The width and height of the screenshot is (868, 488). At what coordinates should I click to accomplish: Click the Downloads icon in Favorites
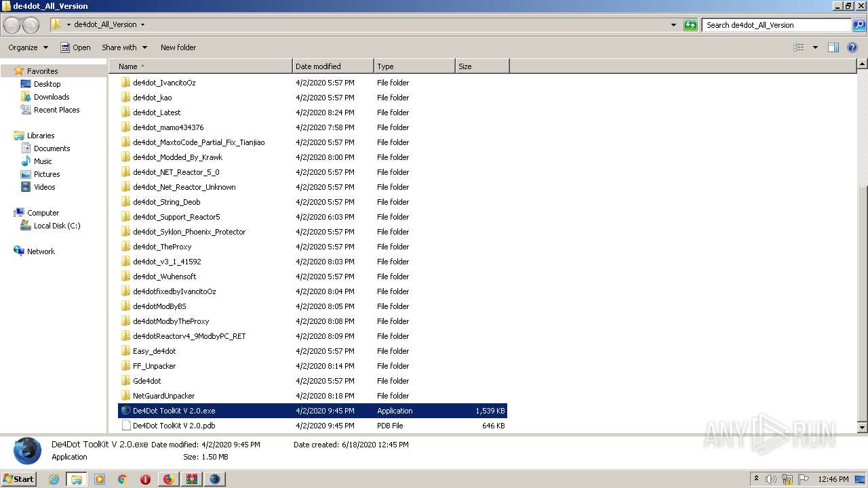point(26,97)
